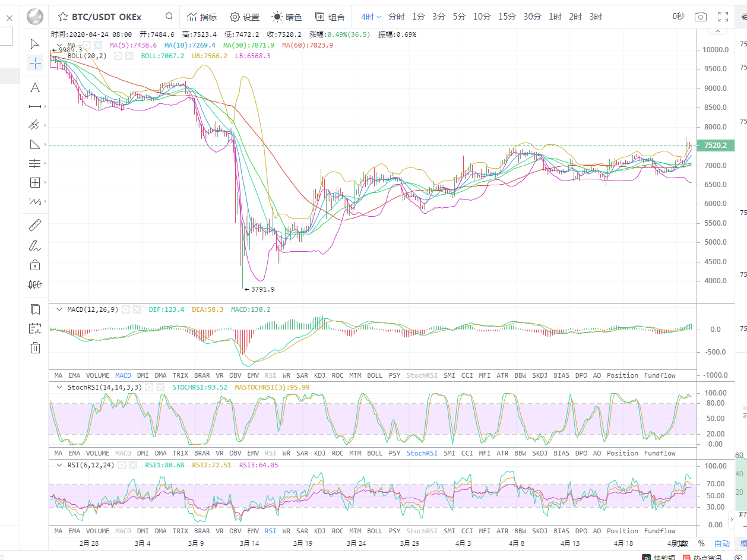Pick the freehand brush drawing tool
The width and height of the screenshot is (747, 560).
[x=35, y=245]
